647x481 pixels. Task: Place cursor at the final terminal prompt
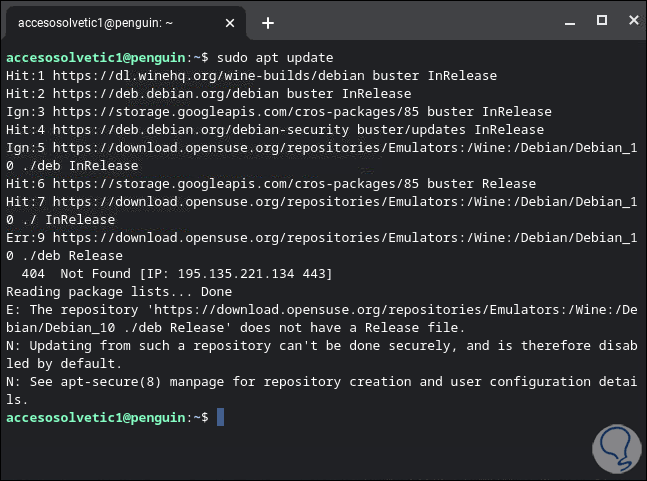point(220,417)
